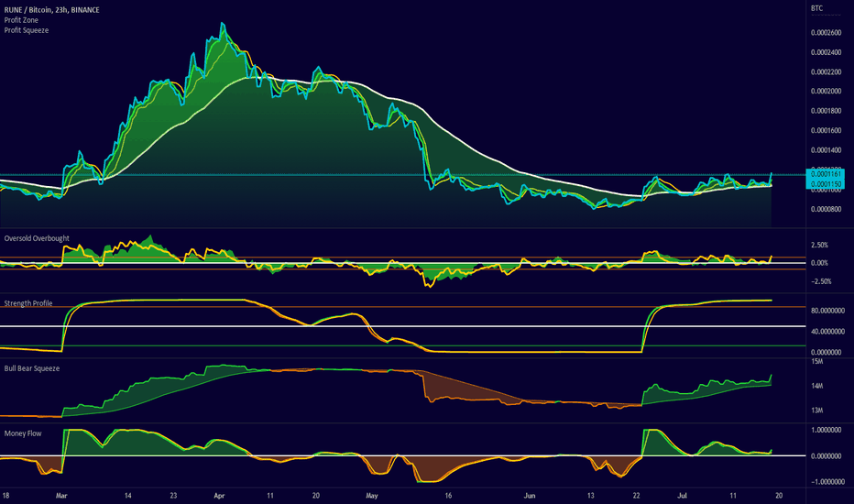Screen dimensions: 854x504
Task: Click the "Mar" month label on time axis
Action: [61, 495]
